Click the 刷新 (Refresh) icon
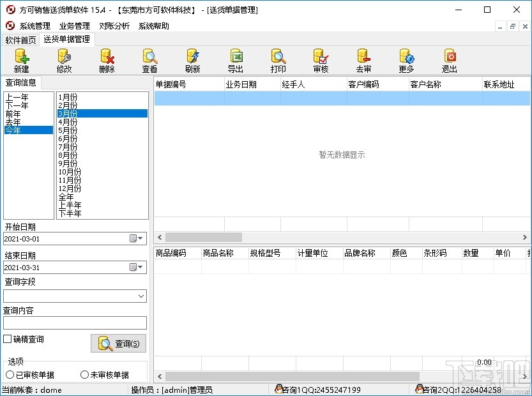The height and width of the screenshot is (396, 532). [x=192, y=61]
